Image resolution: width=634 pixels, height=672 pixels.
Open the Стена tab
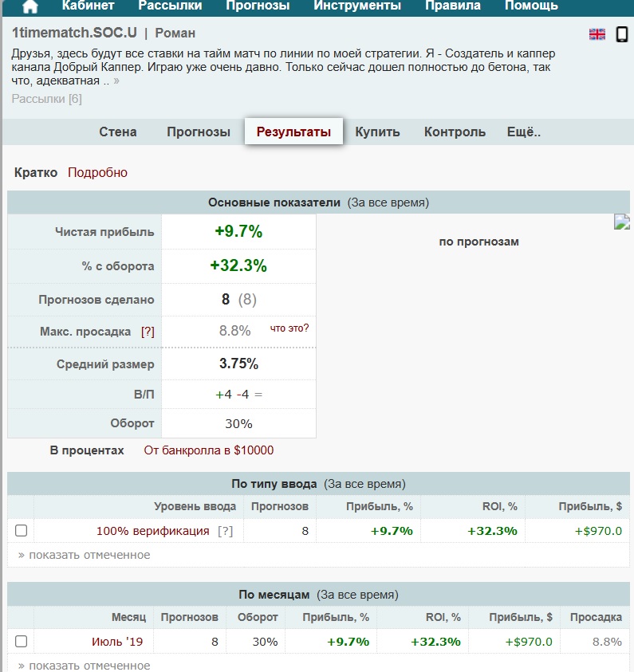click(x=118, y=132)
